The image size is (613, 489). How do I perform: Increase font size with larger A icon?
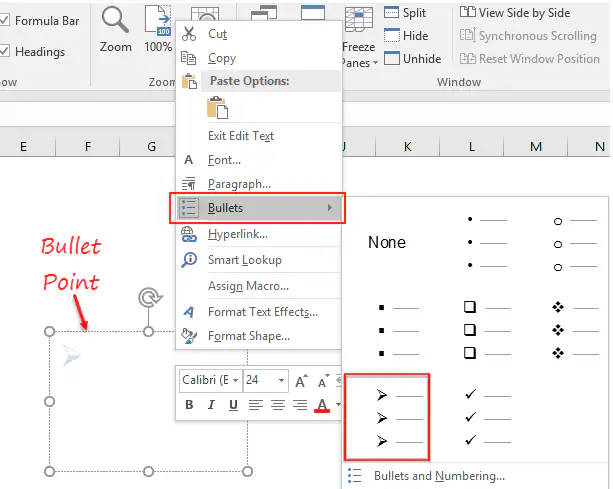pos(301,381)
